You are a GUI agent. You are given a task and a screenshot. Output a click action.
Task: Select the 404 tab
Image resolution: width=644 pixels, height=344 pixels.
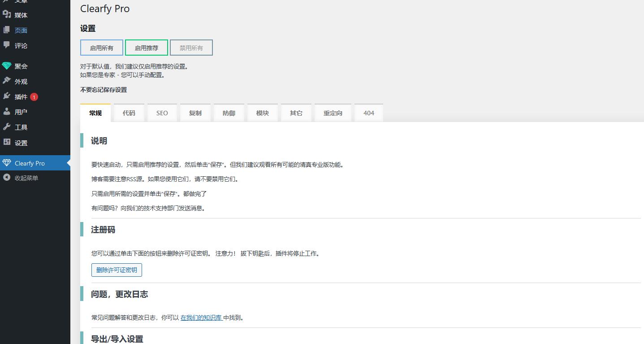368,113
